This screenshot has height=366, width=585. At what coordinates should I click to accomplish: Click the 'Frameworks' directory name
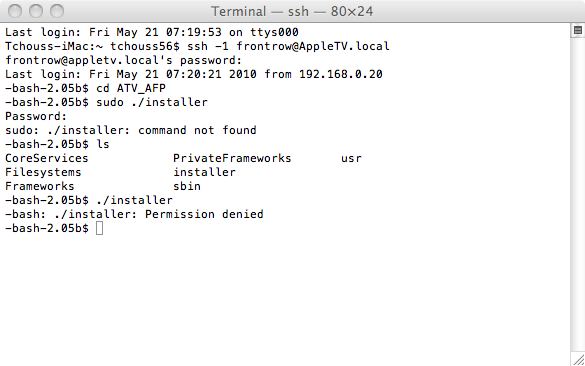coord(40,186)
